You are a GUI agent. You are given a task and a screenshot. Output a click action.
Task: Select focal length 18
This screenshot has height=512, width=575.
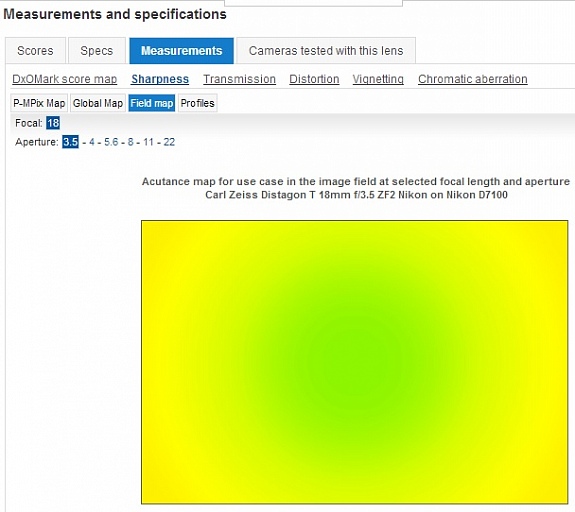pyautogui.click(x=53, y=123)
